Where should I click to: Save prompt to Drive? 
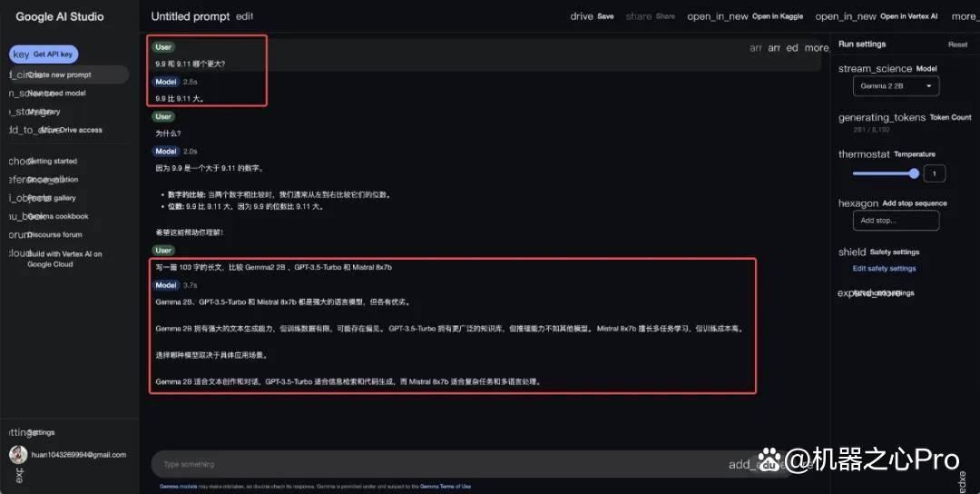click(592, 16)
